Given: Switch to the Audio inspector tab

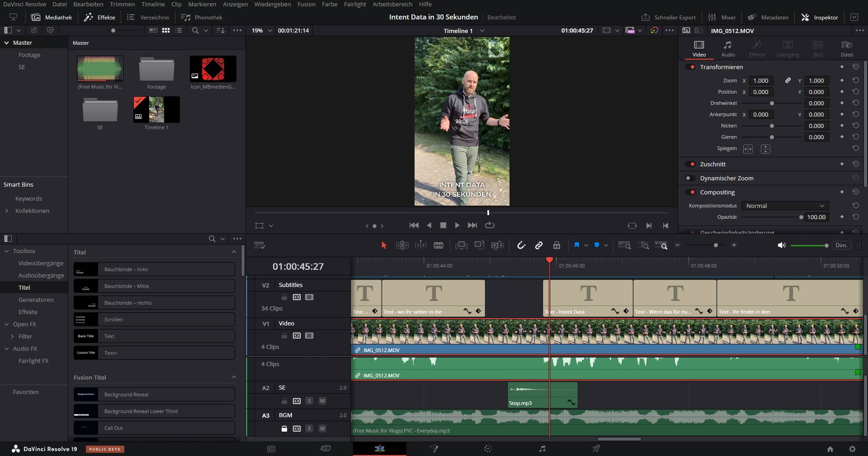Looking at the screenshot, I should tap(727, 48).
